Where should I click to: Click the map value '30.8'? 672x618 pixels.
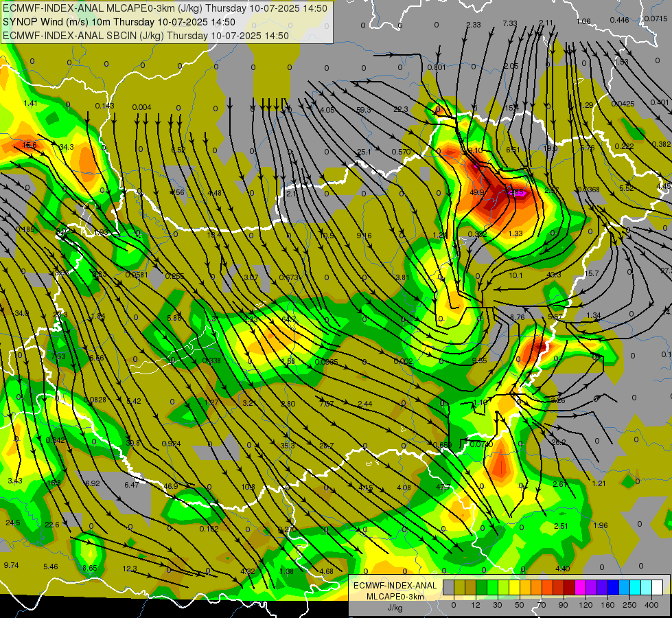coord(133,443)
